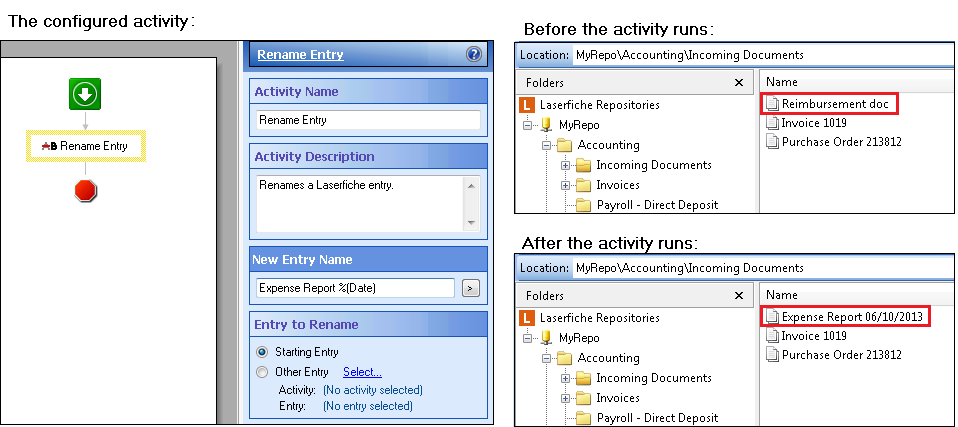Click the Laserfiche Repositories icon in the after view
Viewport: 958px width, 427px height.
pos(528,317)
